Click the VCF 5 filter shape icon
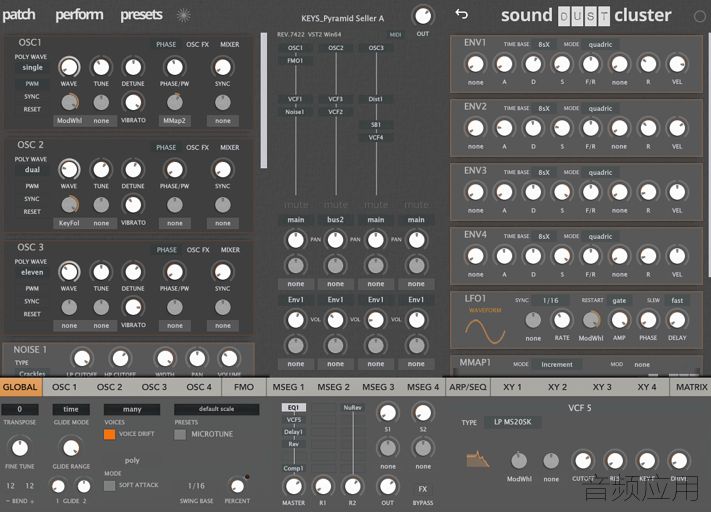 (477, 459)
